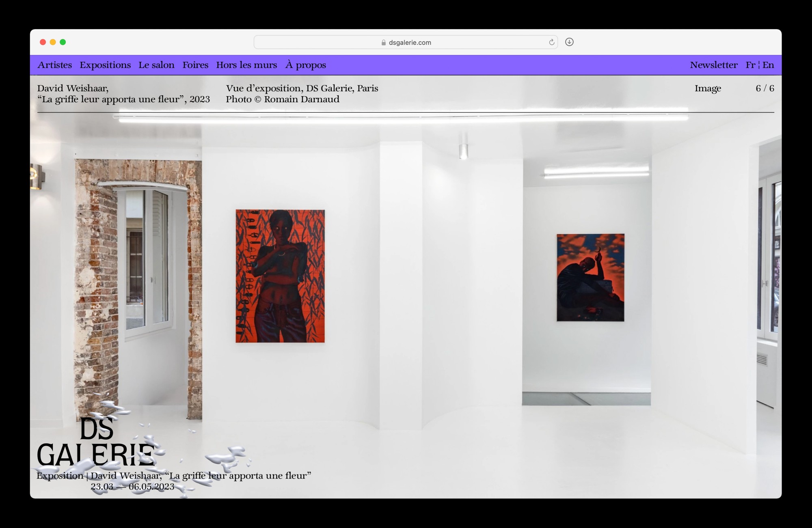Click the downloads arrow icon
The image size is (812, 528).
[569, 42]
